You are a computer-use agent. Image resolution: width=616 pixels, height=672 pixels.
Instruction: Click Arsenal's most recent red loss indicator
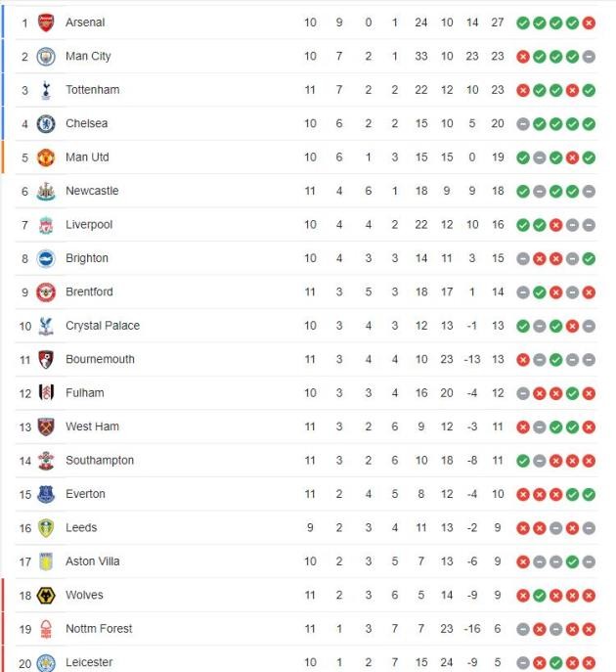[x=589, y=22]
